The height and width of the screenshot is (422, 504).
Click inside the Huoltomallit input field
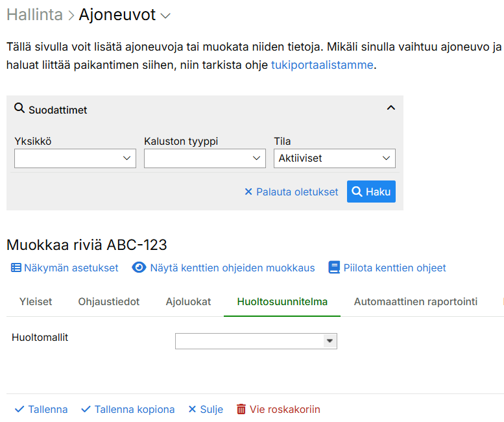point(249,341)
